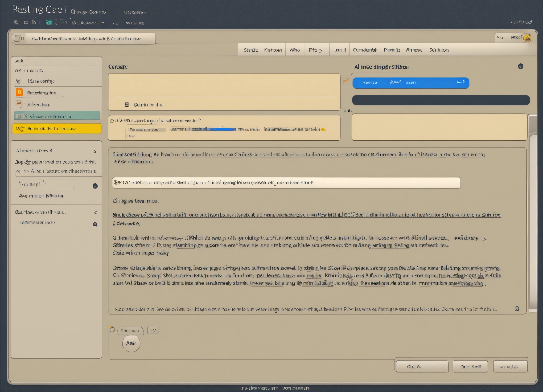Toggle the dot next to 'Cempioremecte'
This screenshot has width=543, height=392.
click(x=95, y=224)
